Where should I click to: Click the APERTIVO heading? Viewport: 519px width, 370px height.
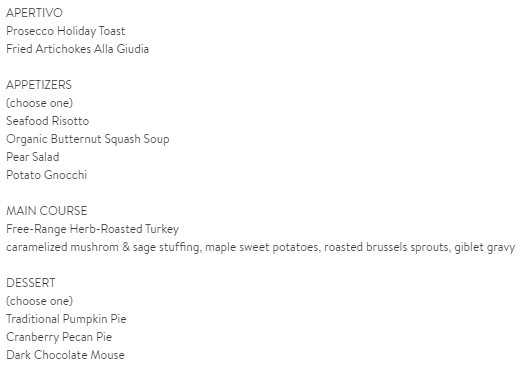coord(34,13)
